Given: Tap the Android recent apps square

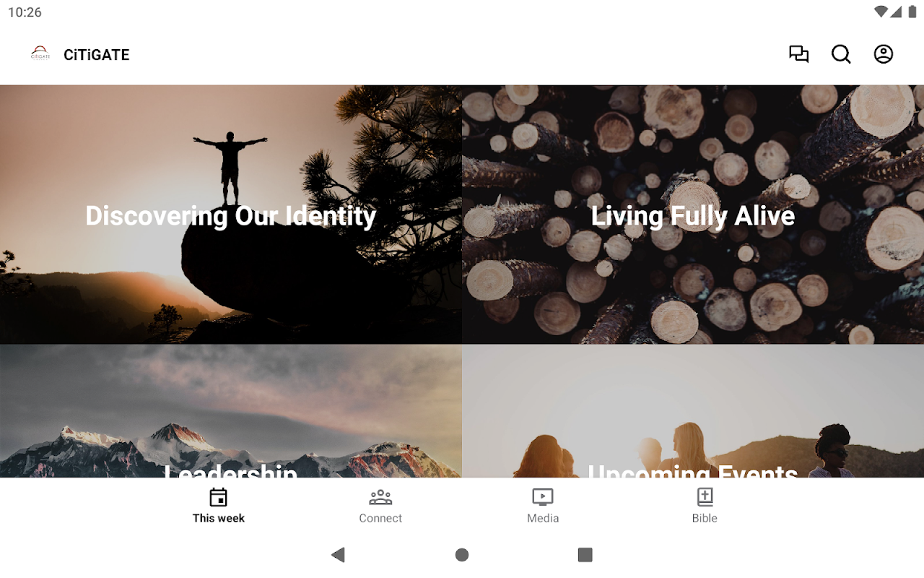Looking at the screenshot, I should [585, 555].
